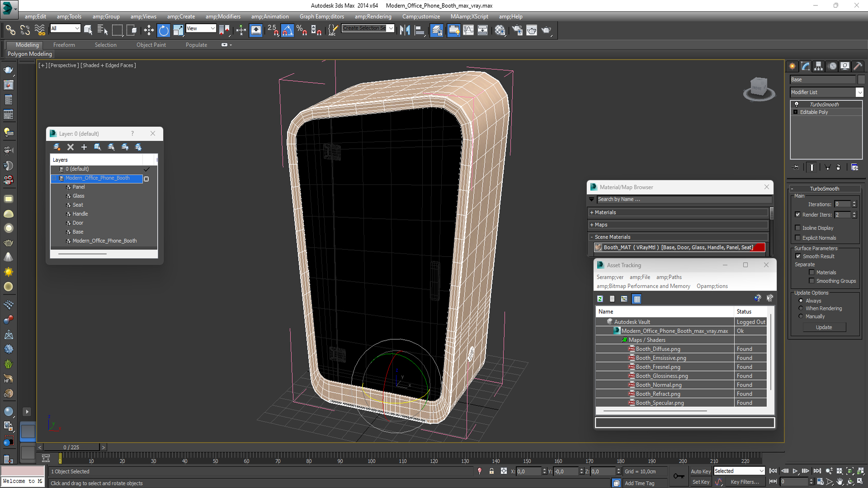Click the Modifier List dropdown
The width and height of the screenshot is (868, 488).
825,92
